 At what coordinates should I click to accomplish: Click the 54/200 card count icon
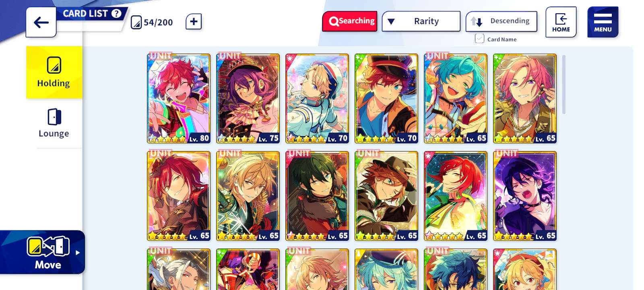tap(136, 22)
